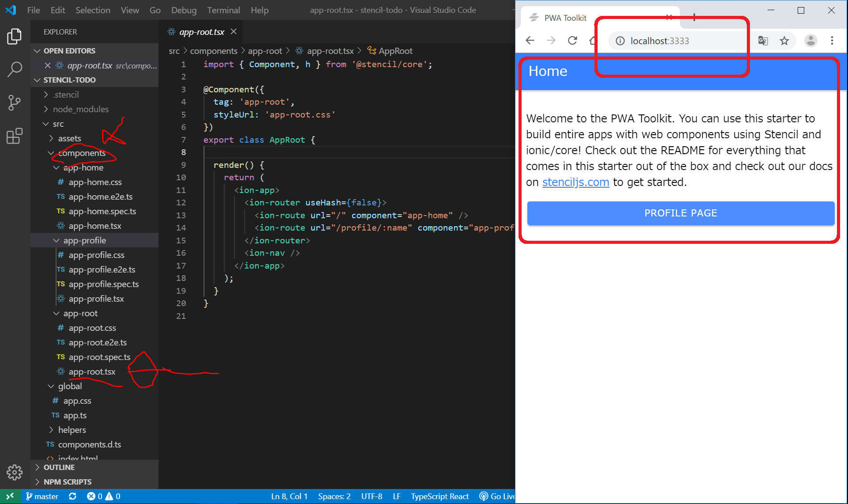Viewport: 848px width, 504px height.
Task: Open the Source Control view icon
Action: [x=15, y=102]
